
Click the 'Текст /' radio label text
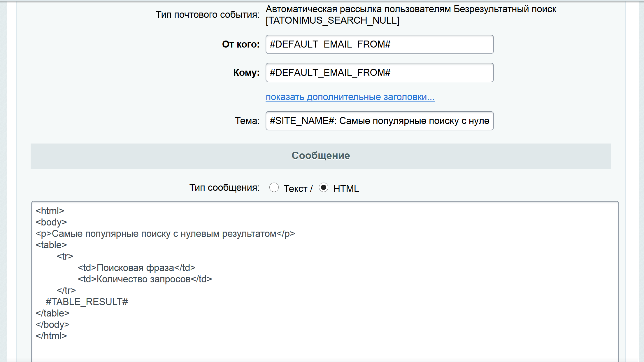[x=298, y=189]
